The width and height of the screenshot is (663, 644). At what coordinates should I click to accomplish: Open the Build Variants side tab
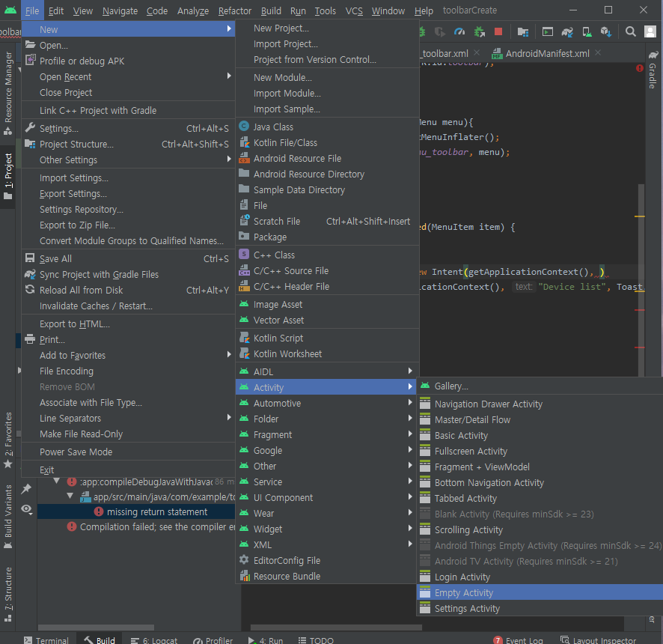[7, 517]
